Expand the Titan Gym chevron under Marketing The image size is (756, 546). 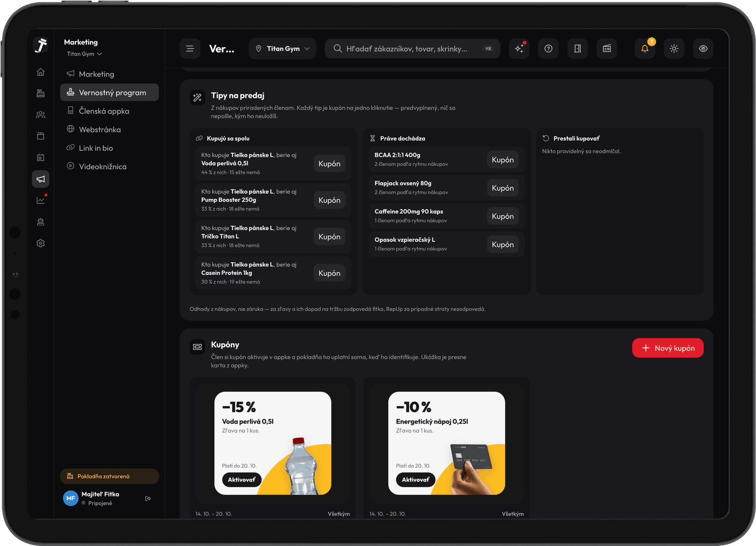coord(84,54)
